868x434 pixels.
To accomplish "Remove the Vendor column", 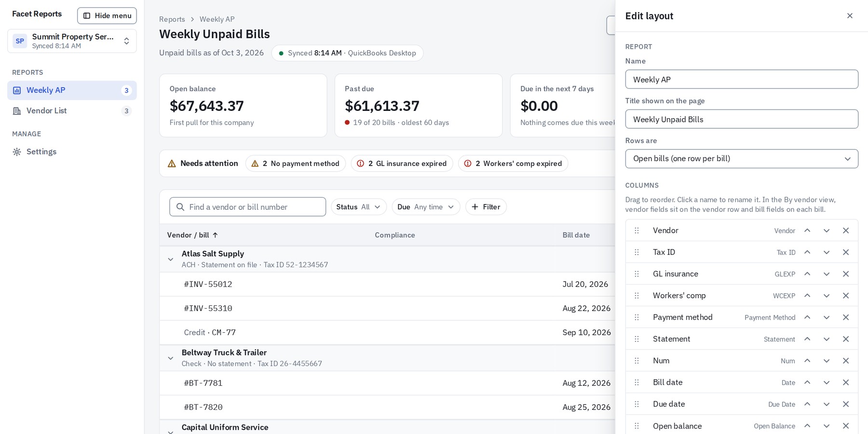I will pyautogui.click(x=846, y=231).
